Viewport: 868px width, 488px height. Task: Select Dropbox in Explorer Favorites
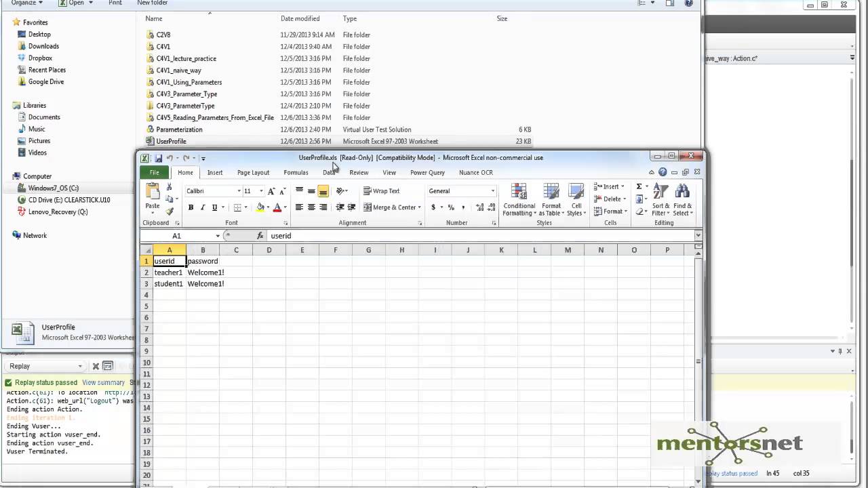[40, 58]
